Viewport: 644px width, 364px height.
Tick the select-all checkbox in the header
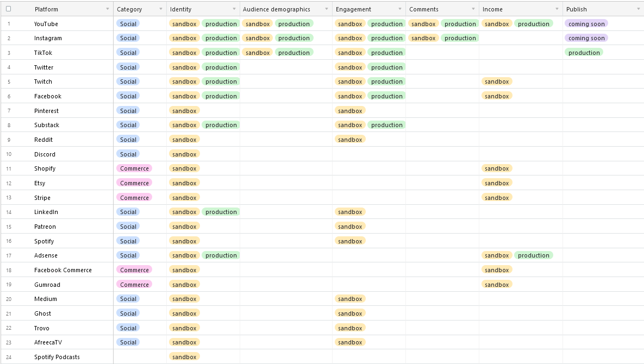[x=8, y=9]
